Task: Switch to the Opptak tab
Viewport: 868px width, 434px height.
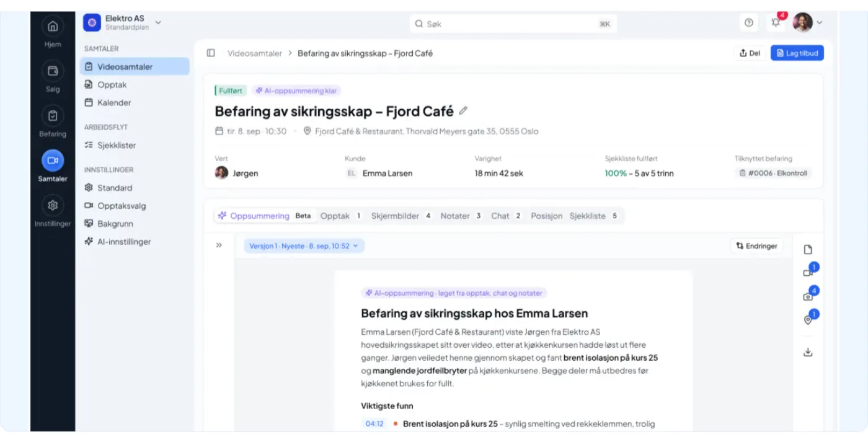Action: tap(340, 216)
